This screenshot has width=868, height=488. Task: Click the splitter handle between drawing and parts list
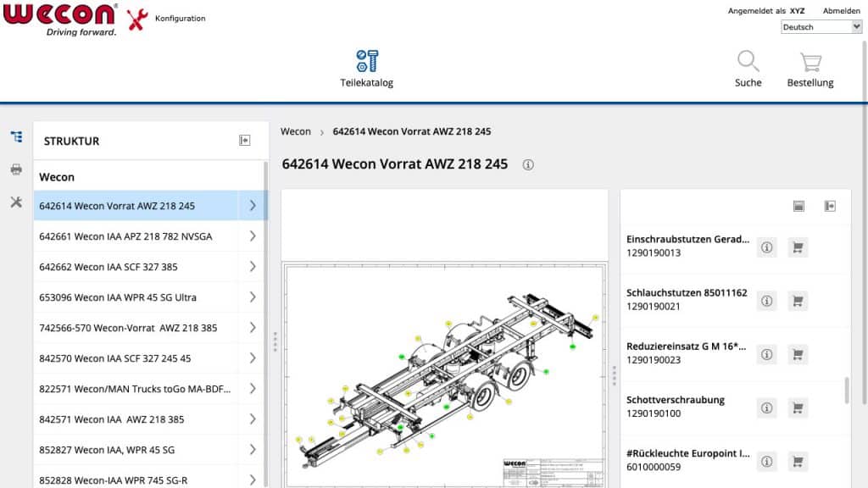(x=614, y=375)
